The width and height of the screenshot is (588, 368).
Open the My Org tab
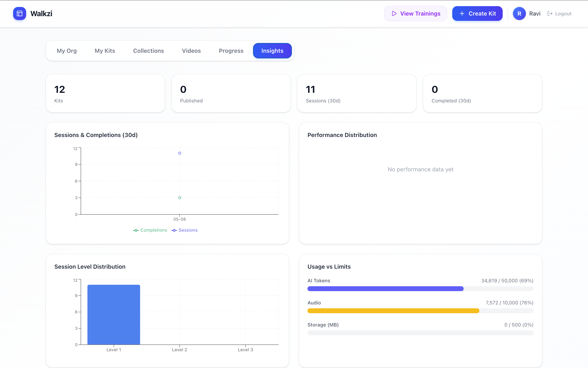pyautogui.click(x=67, y=51)
